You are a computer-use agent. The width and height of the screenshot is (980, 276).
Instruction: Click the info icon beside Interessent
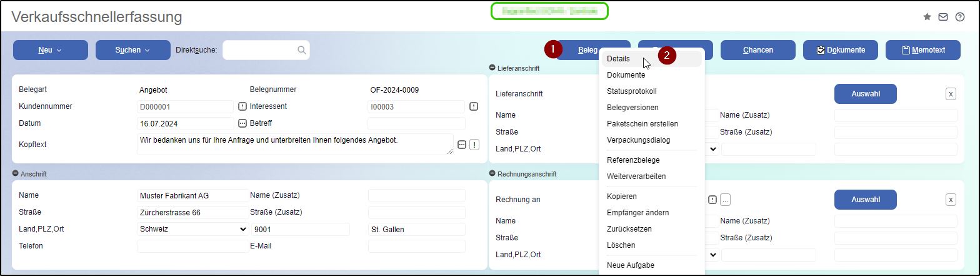coord(474,106)
